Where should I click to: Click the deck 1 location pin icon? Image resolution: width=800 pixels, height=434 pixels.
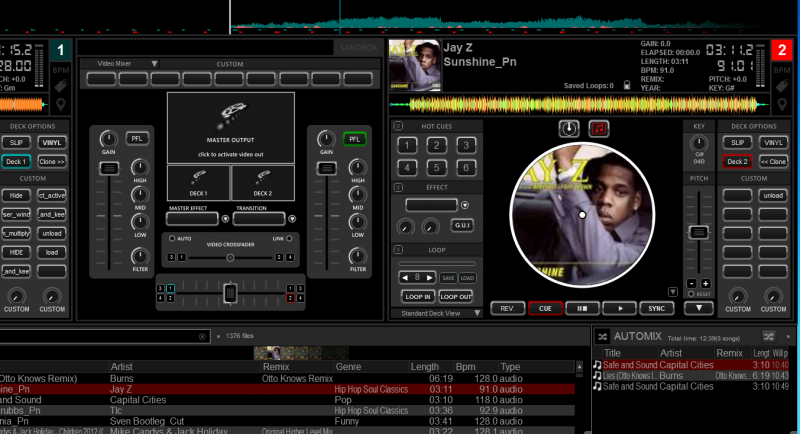[61, 105]
